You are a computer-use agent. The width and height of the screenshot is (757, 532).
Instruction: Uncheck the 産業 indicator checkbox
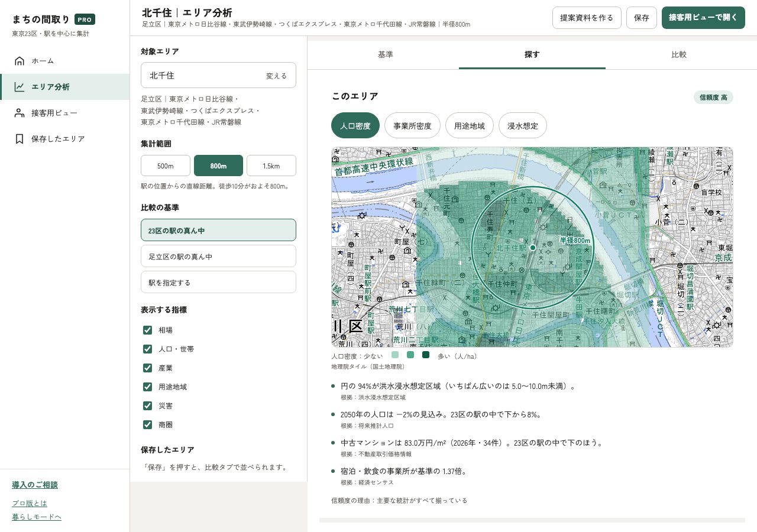(148, 368)
